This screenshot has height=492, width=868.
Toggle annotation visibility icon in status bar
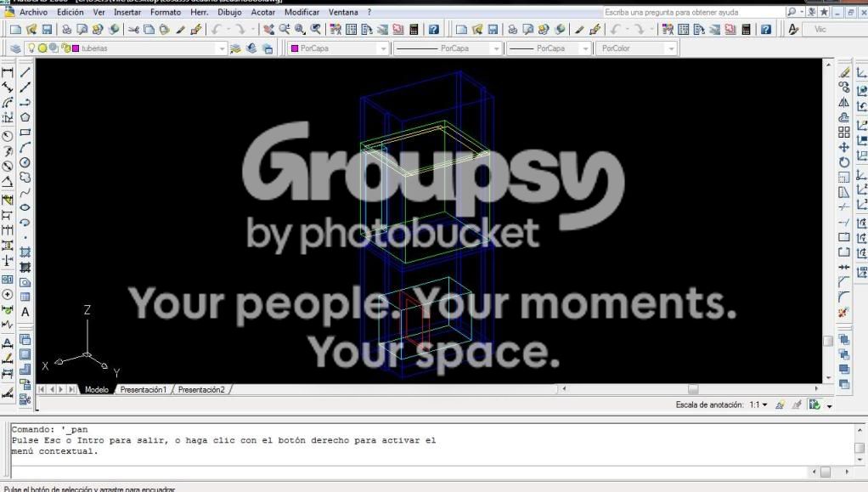coord(780,405)
